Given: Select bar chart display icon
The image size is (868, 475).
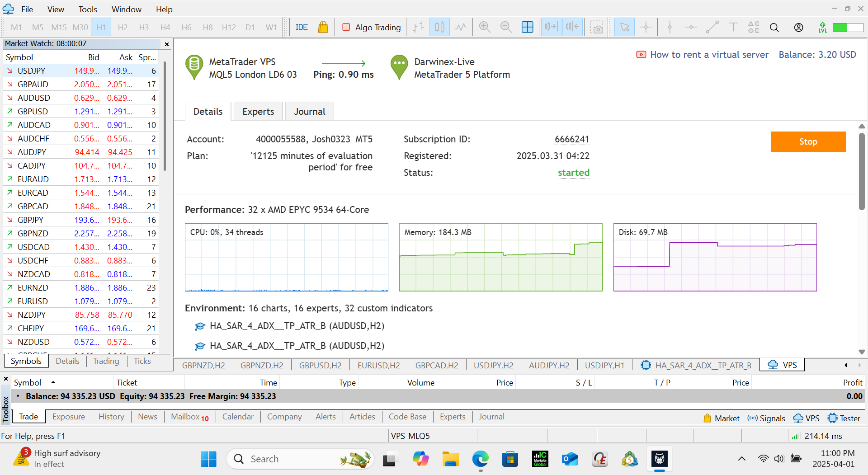Looking at the screenshot, I should [419, 27].
